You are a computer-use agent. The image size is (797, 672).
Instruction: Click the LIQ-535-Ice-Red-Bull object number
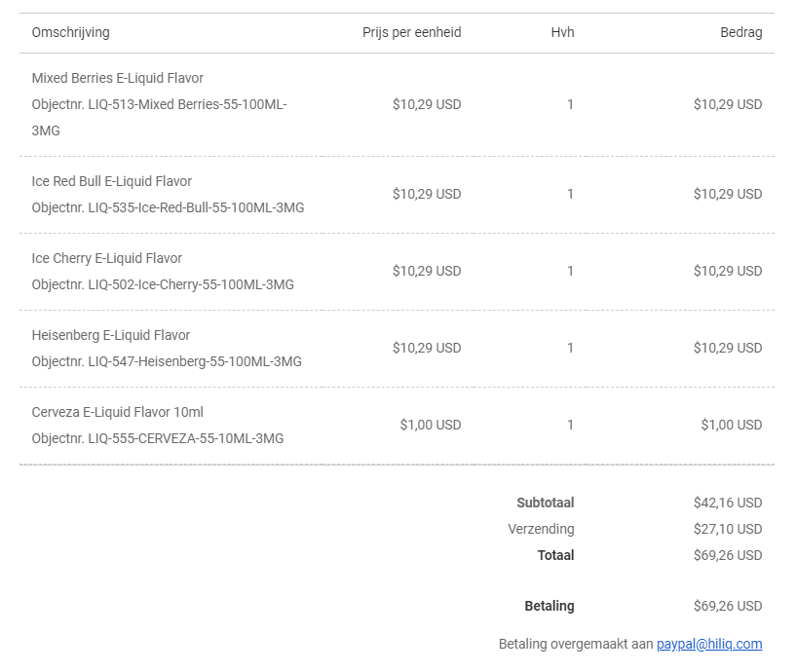click(168, 207)
